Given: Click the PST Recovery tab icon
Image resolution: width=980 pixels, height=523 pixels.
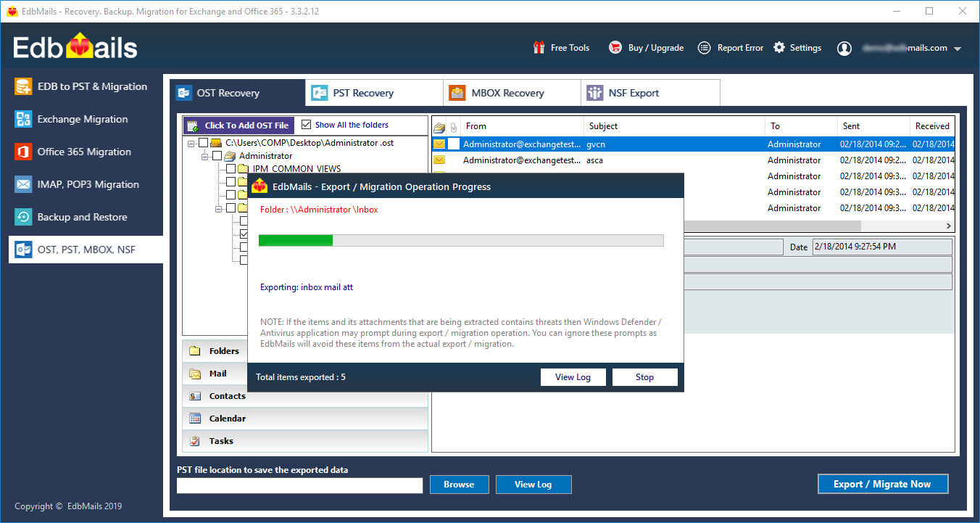Looking at the screenshot, I should coord(320,93).
